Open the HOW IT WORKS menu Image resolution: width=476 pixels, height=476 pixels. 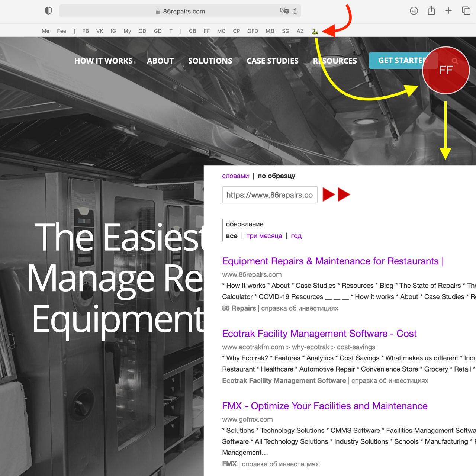point(103,61)
